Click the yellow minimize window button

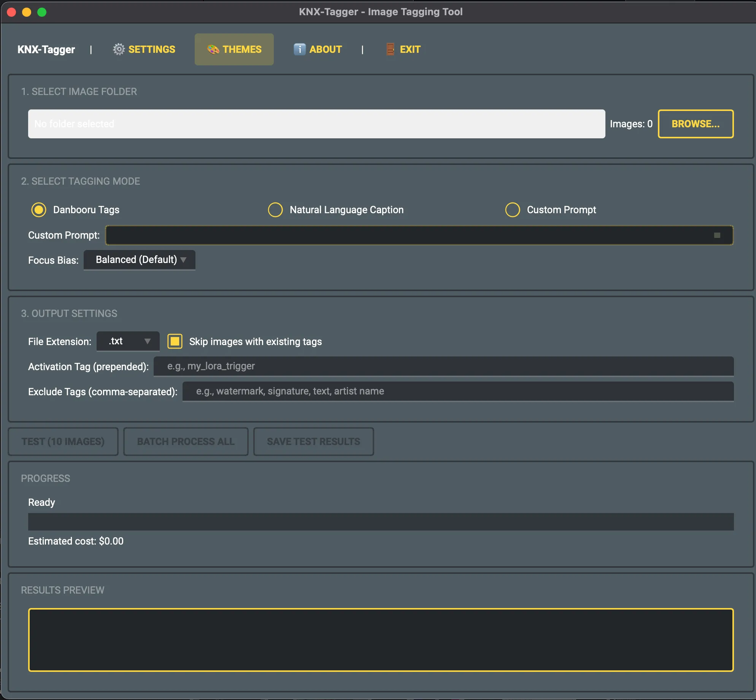[27, 12]
